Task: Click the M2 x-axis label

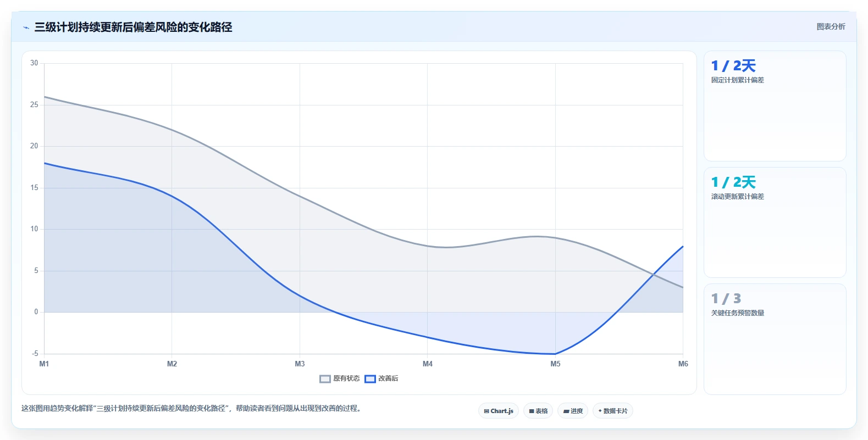Action: click(x=172, y=364)
